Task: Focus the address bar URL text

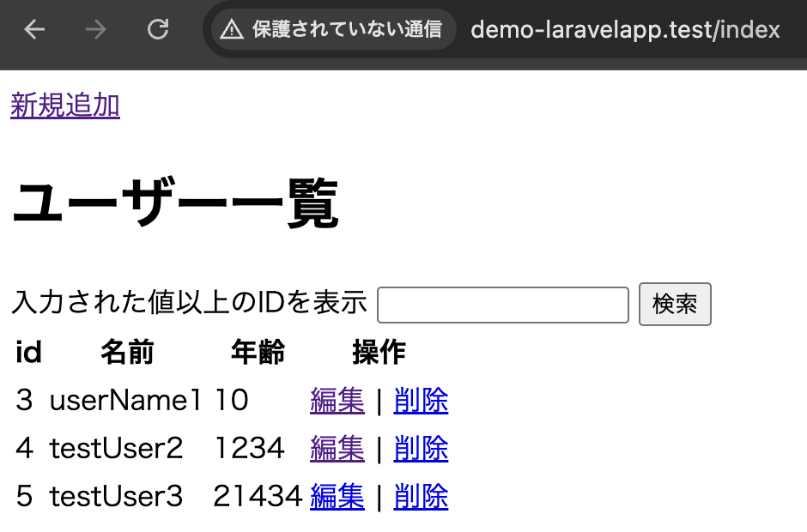Action: point(625,30)
